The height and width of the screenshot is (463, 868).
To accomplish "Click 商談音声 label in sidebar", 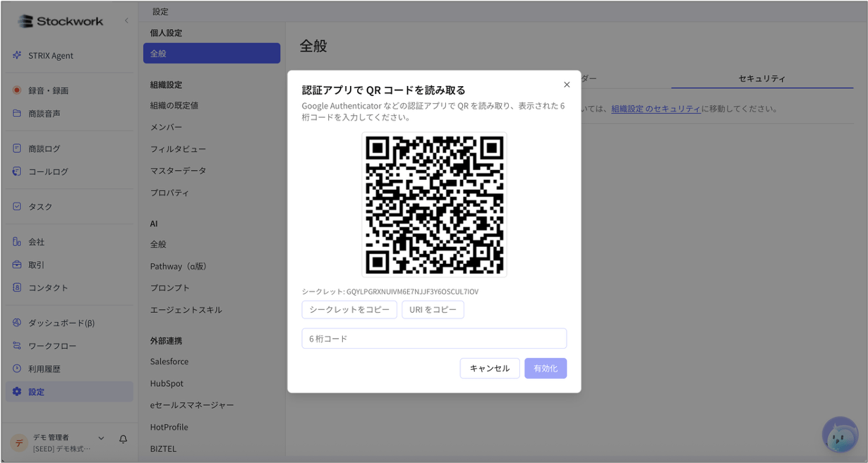I will (x=44, y=114).
